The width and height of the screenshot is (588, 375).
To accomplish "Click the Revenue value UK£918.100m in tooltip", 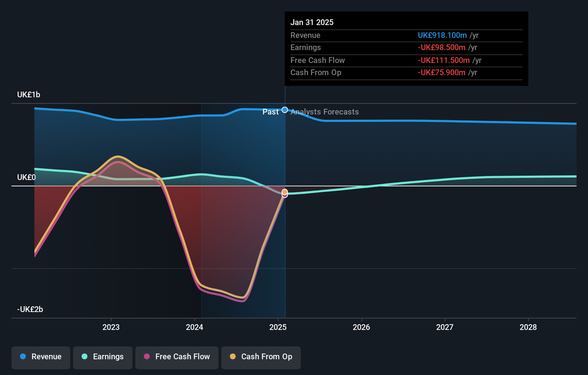I will 443,35.
